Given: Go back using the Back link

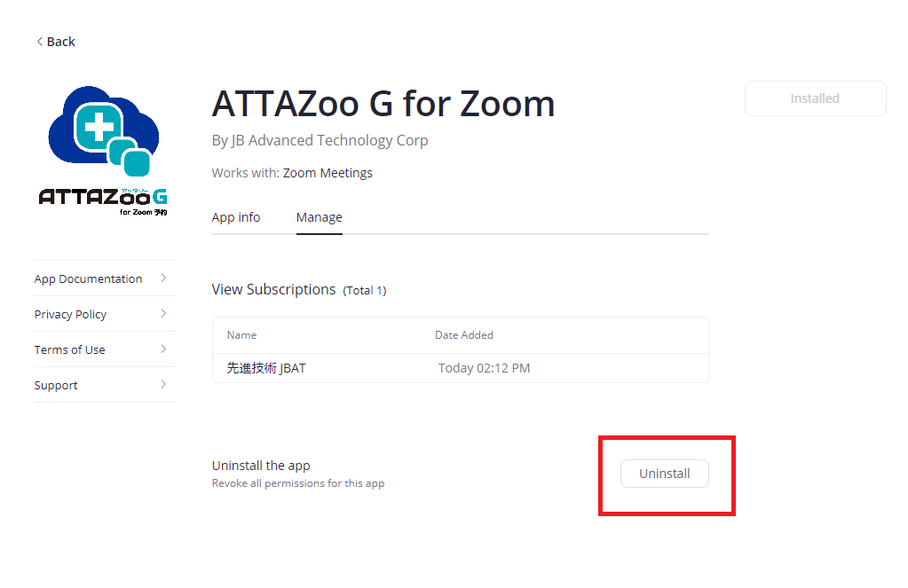Looking at the screenshot, I should [x=60, y=42].
